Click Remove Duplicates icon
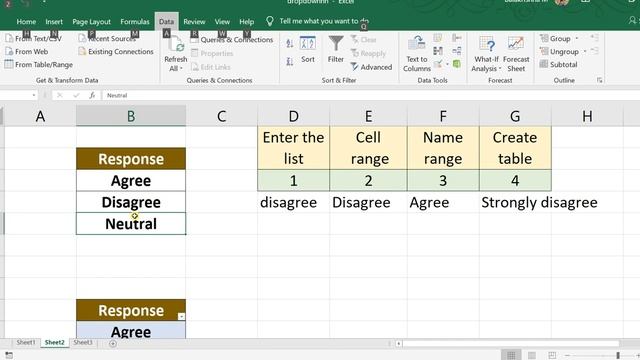Image resolution: width=640 pixels, height=360 pixels. 438,51
